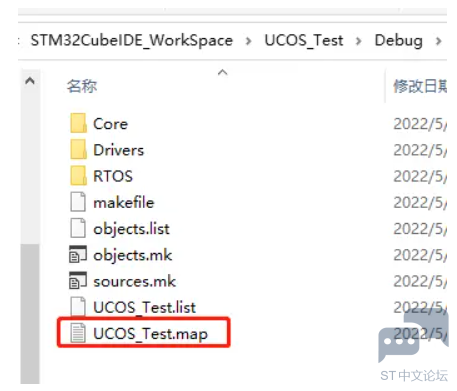Click the navigation pane scroll up arrow
Image resolution: width=457 pixels, height=391 pixels.
tap(30, 81)
